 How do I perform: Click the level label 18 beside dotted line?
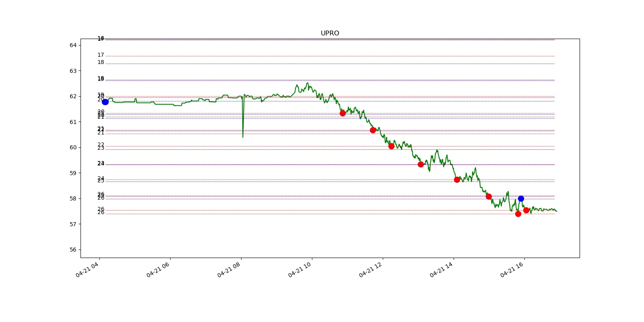(x=101, y=62)
